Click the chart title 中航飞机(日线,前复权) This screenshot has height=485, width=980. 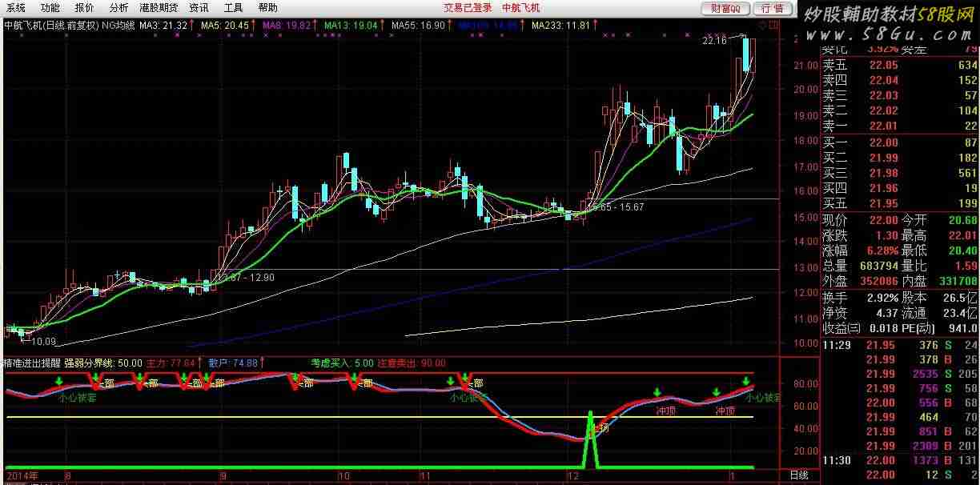tap(52, 25)
